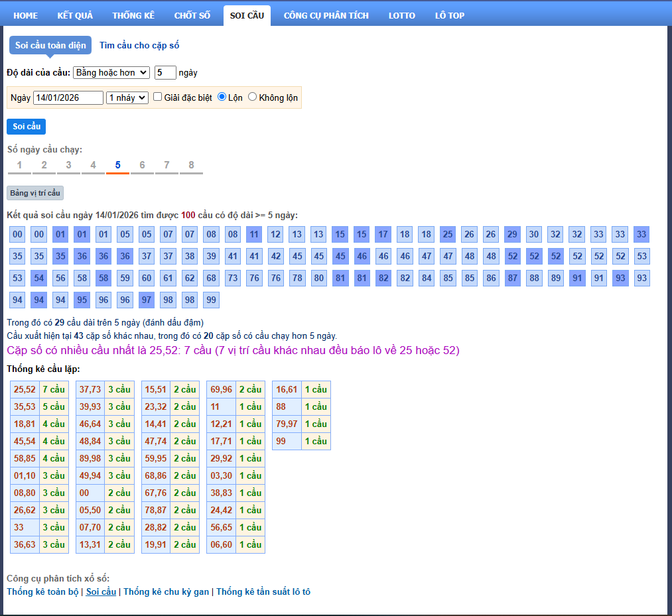Viewport: 672px width, 616px height.
Task: Choose the Không lộn radio option
Action: [253, 97]
